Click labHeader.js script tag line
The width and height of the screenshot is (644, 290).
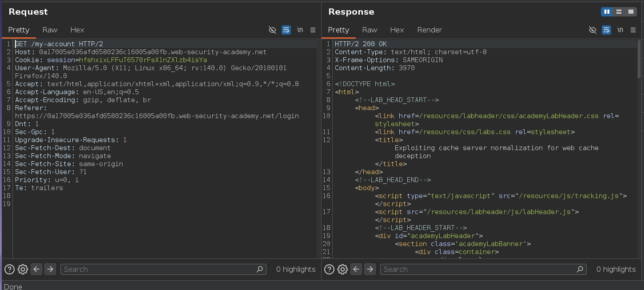click(477, 212)
